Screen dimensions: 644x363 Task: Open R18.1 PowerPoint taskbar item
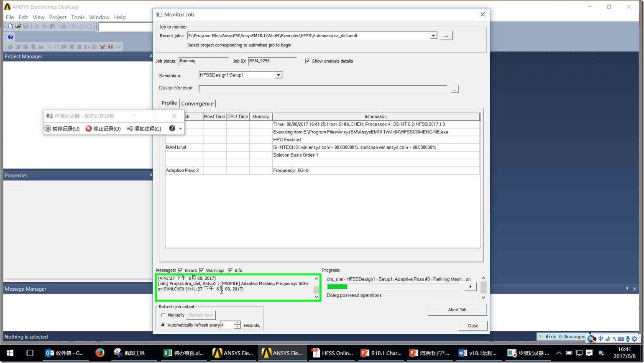[381, 353]
